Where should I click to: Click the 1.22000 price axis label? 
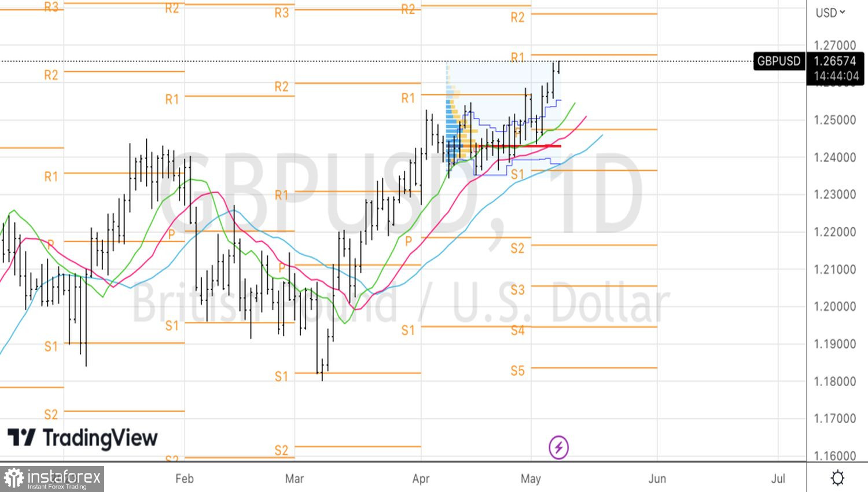coord(834,232)
